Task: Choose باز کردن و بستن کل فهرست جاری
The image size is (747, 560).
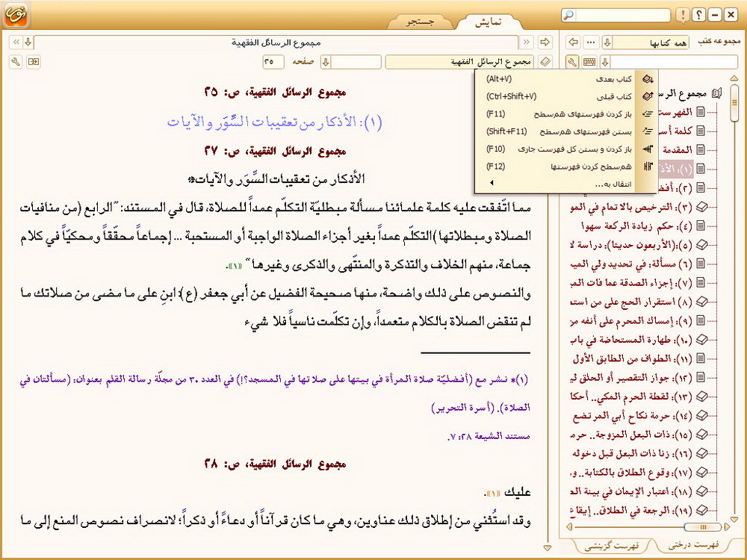Action: pos(566,149)
